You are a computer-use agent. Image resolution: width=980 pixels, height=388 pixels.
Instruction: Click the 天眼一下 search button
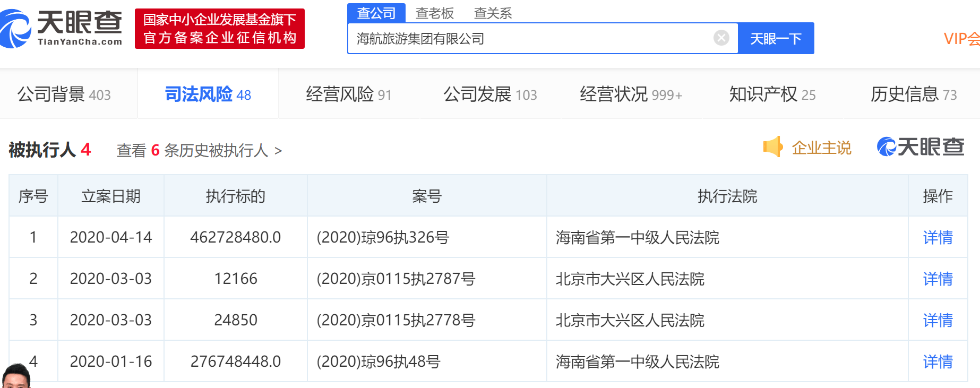pyautogui.click(x=776, y=38)
